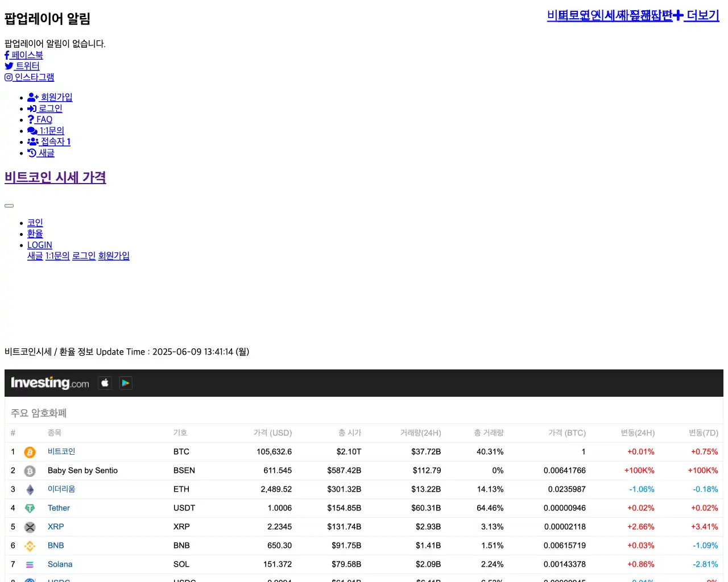Click the Ethereum diamond icon
The image size is (728, 582).
coord(30,490)
